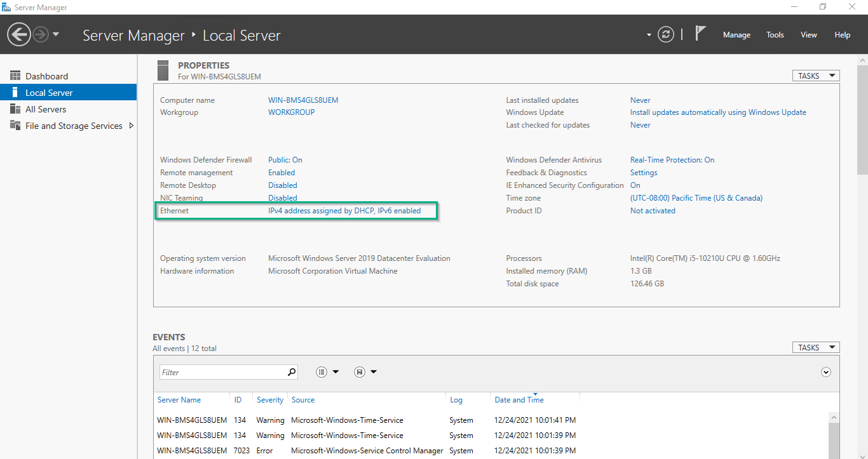Screen dimensions: 868x459
Task: Click the Remote Desktop Disabled link
Action: [x=282, y=185]
